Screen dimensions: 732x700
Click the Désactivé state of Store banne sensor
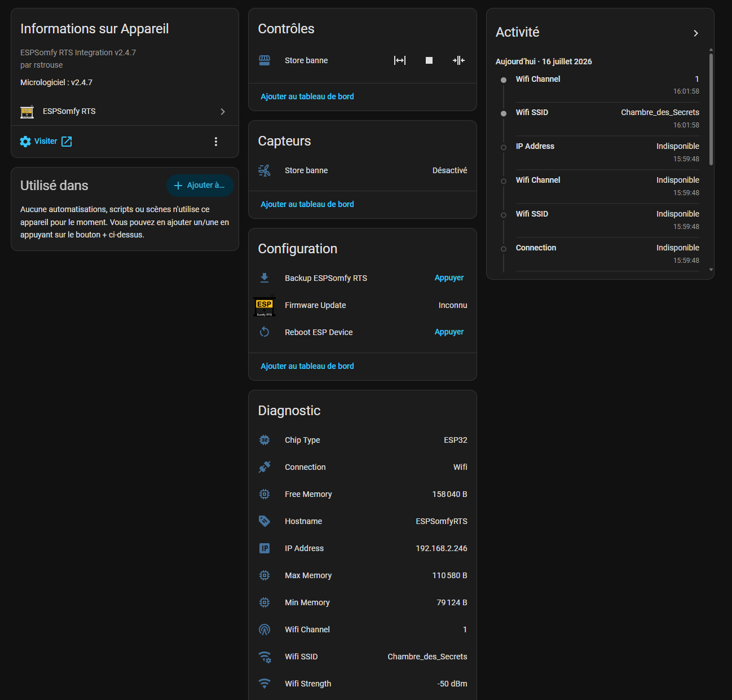tap(450, 170)
